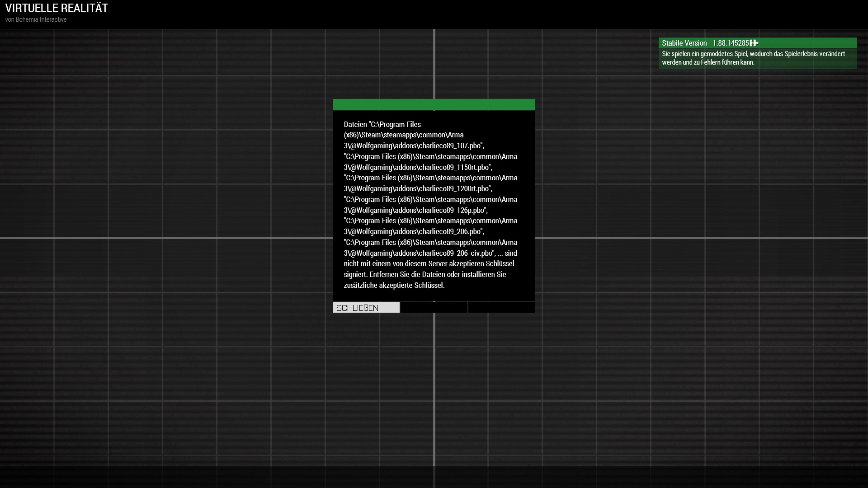The width and height of the screenshot is (868, 488).
Task: Click the 'VIRTUELLE REALITÄT' title
Action: [x=57, y=8]
